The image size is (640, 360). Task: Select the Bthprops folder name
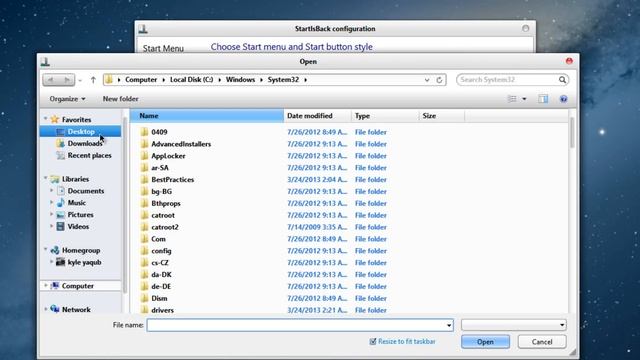click(x=166, y=203)
